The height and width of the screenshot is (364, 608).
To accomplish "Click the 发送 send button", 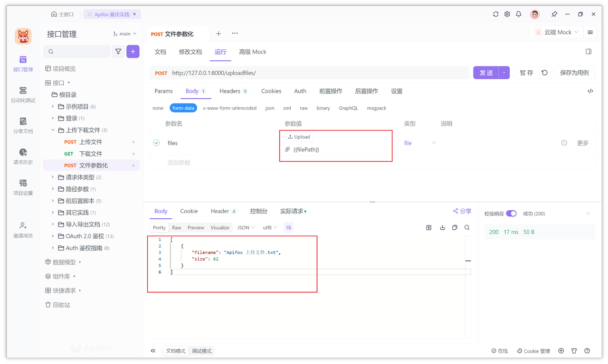I will click(486, 73).
